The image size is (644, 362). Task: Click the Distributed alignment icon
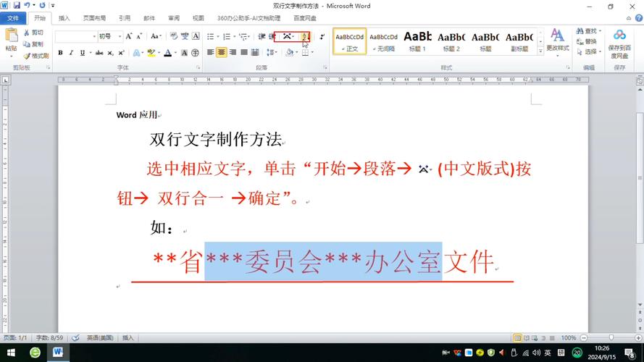(255, 52)
